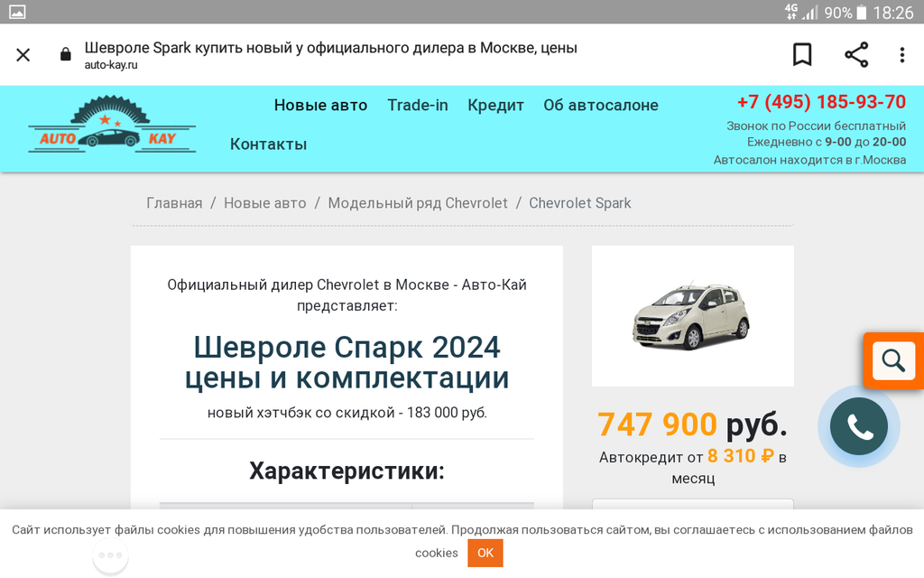Open the orange search magnifier button
This screenshot has height=578, width=924.
point(893,360)
